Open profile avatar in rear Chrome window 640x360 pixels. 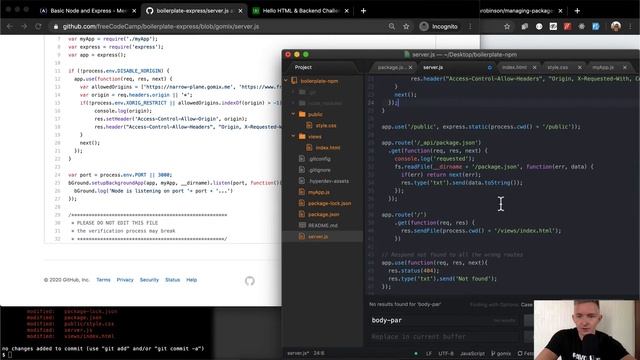point(616,27)
